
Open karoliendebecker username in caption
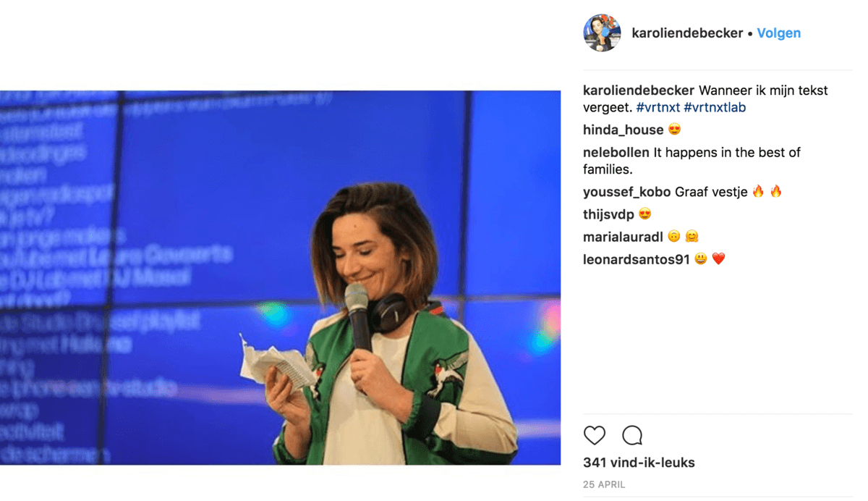(639, 90)
